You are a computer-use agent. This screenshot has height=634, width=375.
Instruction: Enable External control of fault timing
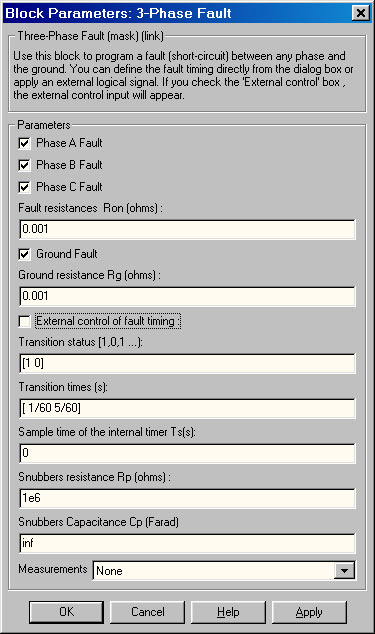[24, 321]
